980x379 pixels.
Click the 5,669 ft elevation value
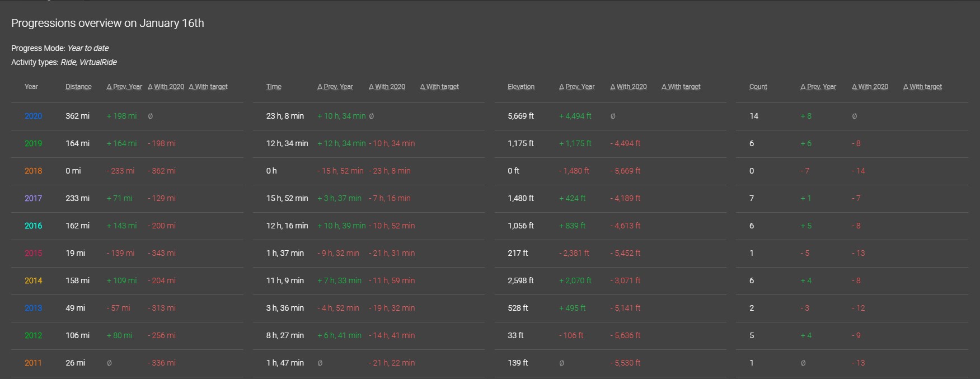521,116
